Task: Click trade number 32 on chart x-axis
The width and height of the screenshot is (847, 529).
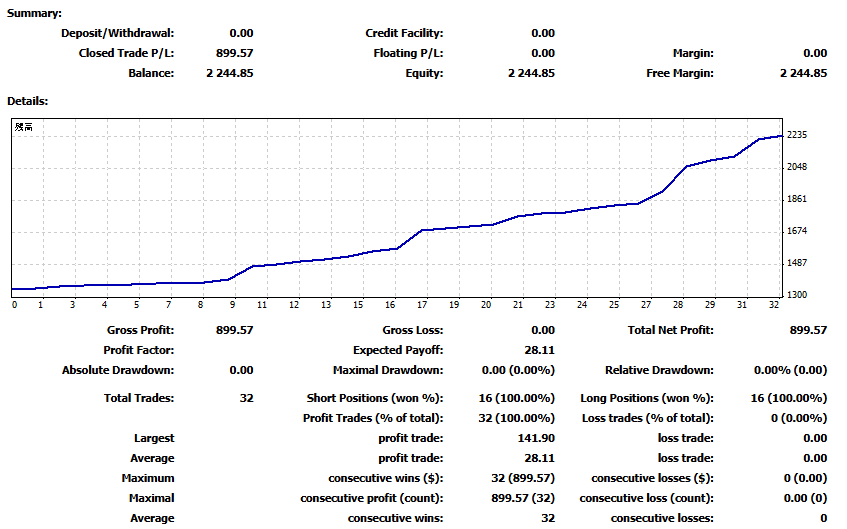Action: [x=774, y=305]
